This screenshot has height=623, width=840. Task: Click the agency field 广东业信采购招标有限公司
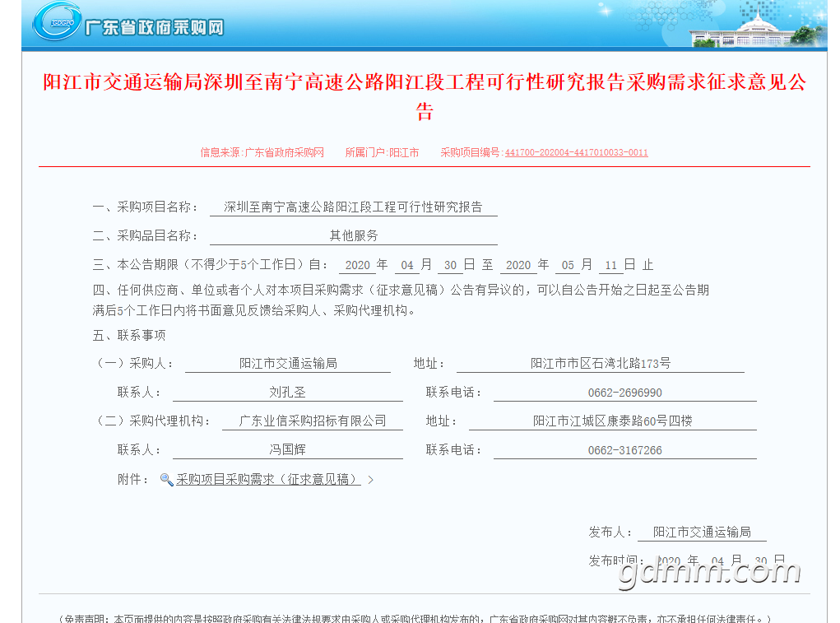click(x=312, y=421)
